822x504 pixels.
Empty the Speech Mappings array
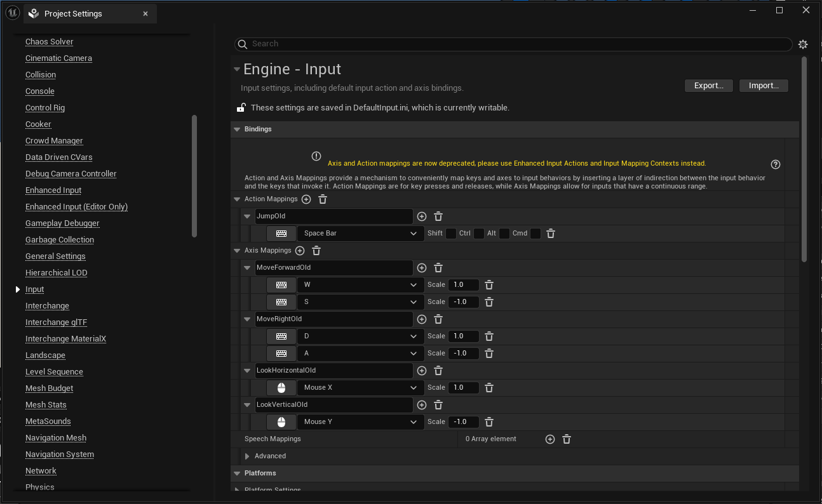pyautogui.click(x=567, y=439)
